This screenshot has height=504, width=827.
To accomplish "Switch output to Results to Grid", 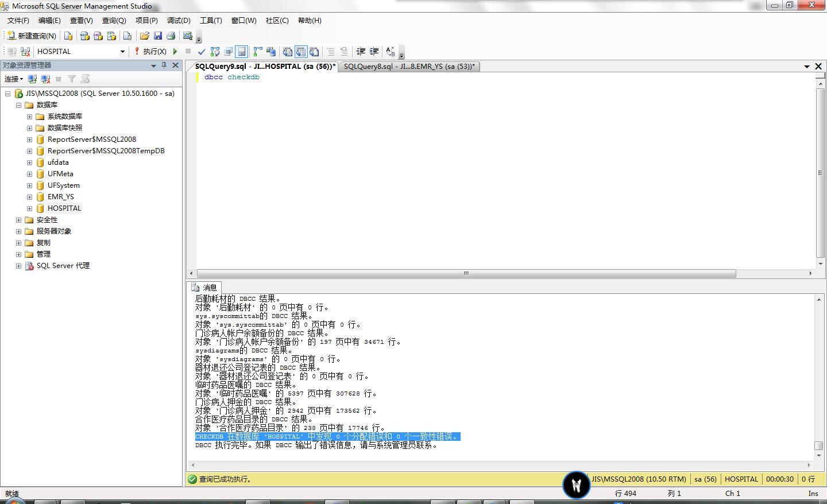I will (x=301, y=52).
